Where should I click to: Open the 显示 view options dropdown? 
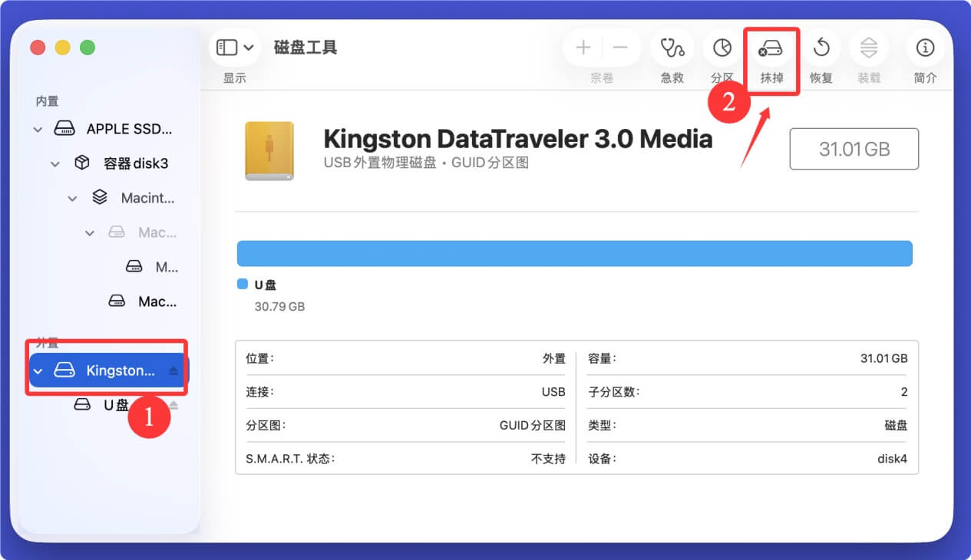point(233,47)
